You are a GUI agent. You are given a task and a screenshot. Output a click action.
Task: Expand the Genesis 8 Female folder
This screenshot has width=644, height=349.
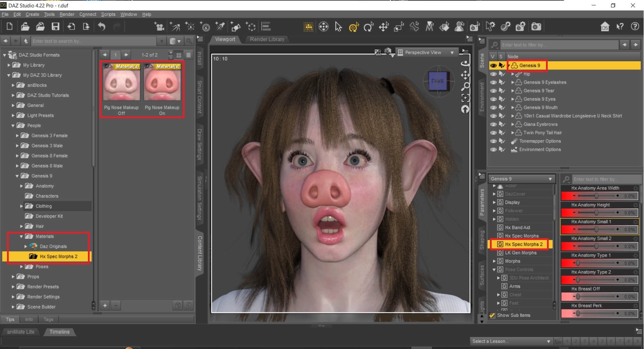click(17, 156)
